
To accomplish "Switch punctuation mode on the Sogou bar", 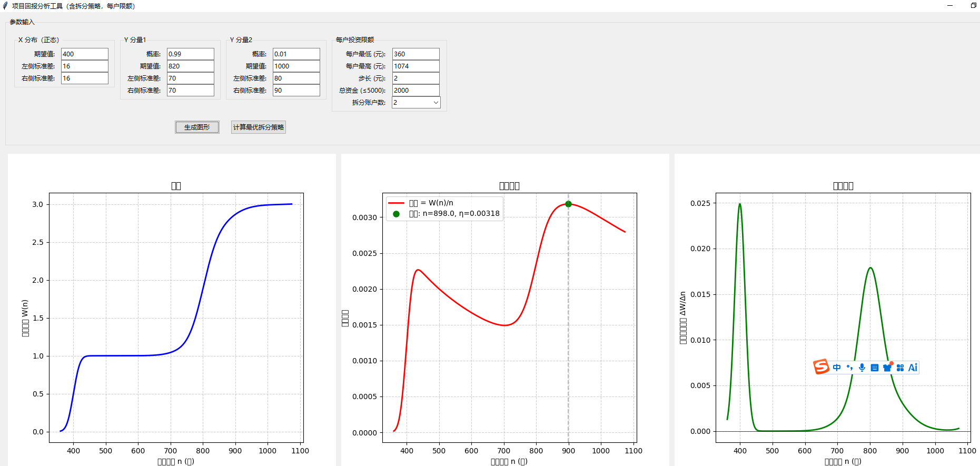I will tap(849, 368).
